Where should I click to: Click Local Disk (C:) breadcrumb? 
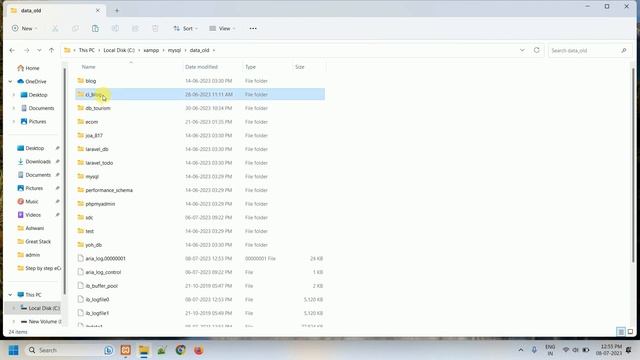[119, 50]
